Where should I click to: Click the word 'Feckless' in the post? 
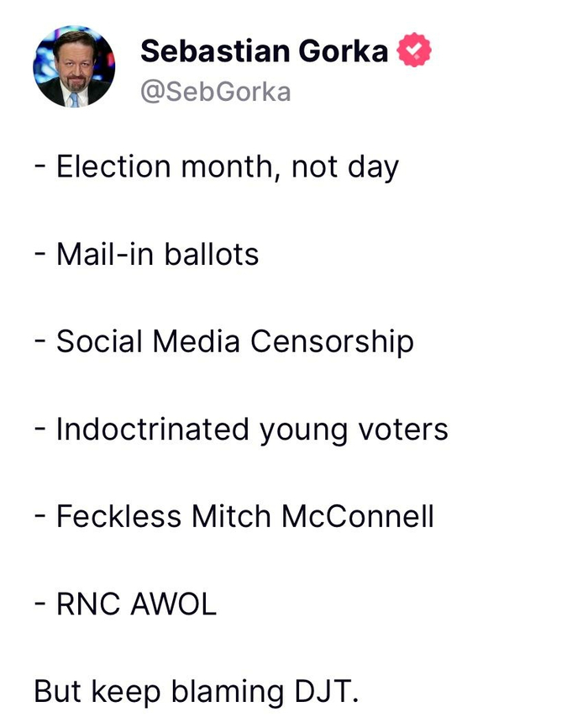[119, 516]
